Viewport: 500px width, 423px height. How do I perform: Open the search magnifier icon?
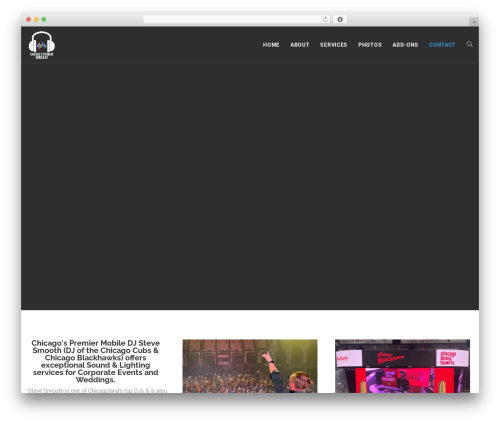coord(470,44)
